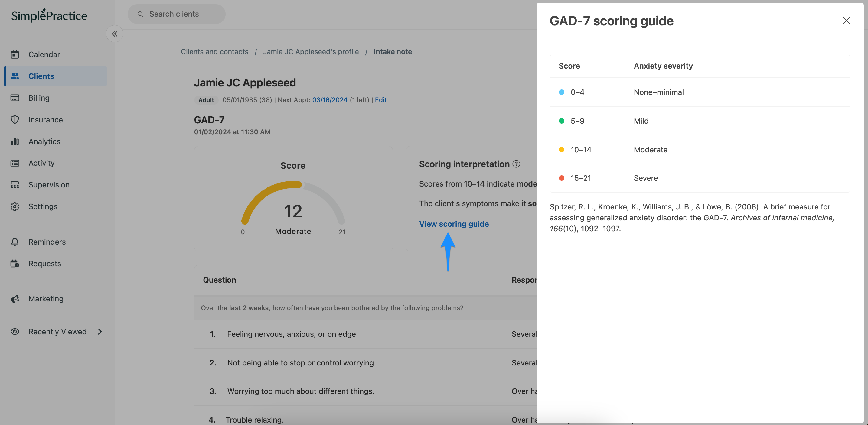Click the 'Intake note' breadcrumb text
The height and width of the screenshot is (425, 868).
pyautogui.click(x=393, y=51)
